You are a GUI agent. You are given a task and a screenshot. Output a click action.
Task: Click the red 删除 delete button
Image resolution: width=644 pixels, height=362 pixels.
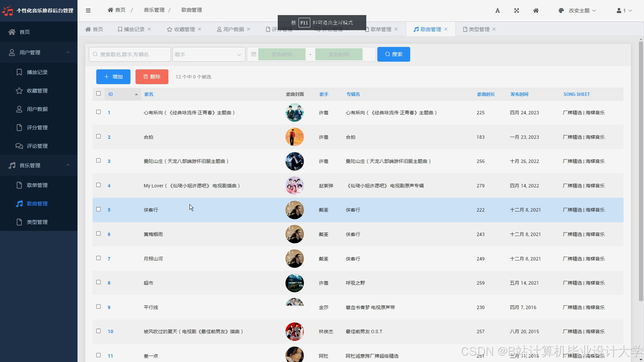(152, 77)
